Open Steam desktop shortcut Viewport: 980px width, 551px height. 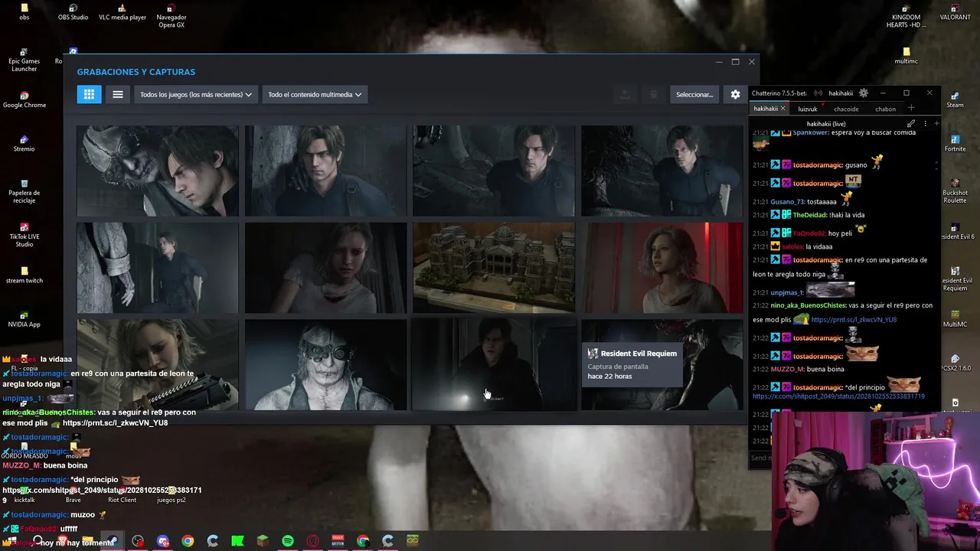click(955, 99)
